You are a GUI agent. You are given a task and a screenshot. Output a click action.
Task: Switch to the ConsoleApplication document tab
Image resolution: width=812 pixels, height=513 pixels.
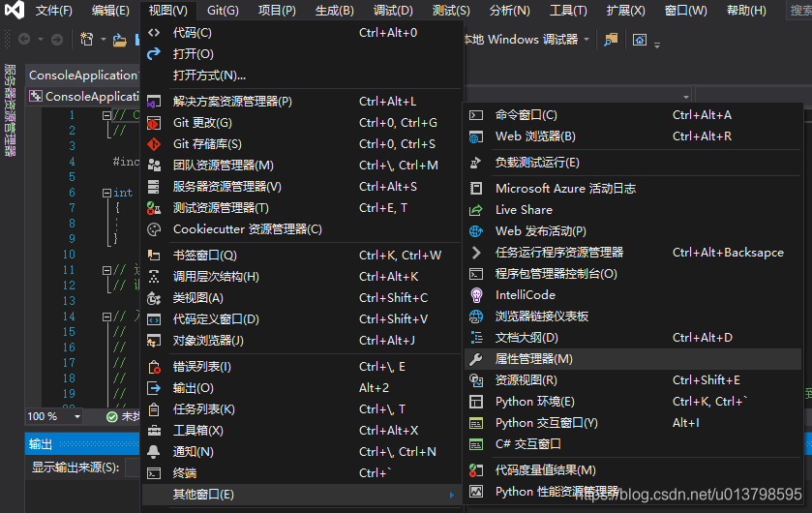pos(83,75)
